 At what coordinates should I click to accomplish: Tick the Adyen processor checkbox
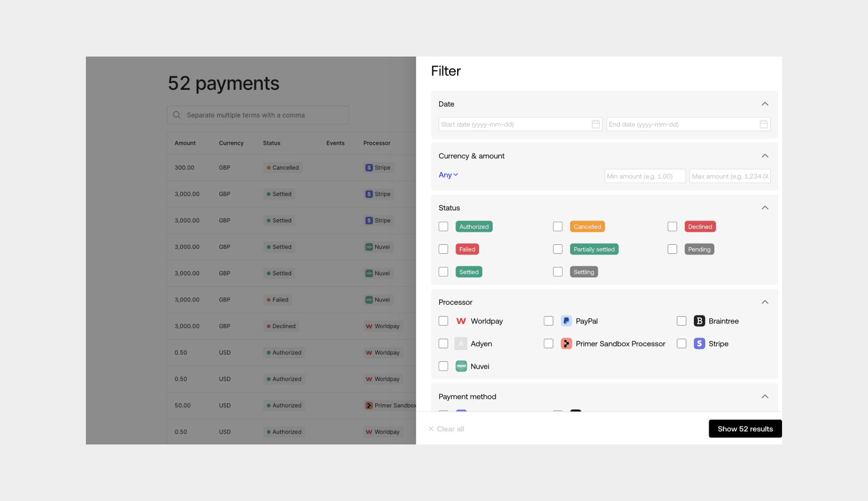tap(444, 344)
